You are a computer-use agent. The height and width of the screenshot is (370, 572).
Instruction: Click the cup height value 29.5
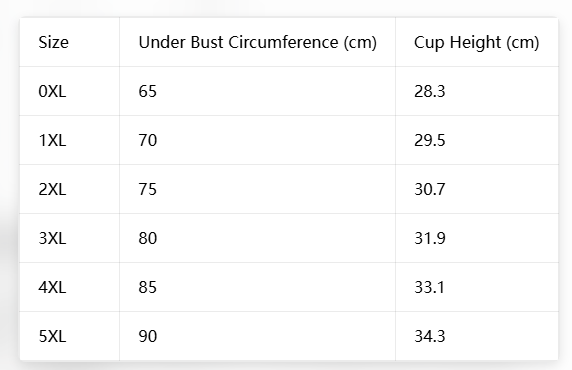[429, 140]
